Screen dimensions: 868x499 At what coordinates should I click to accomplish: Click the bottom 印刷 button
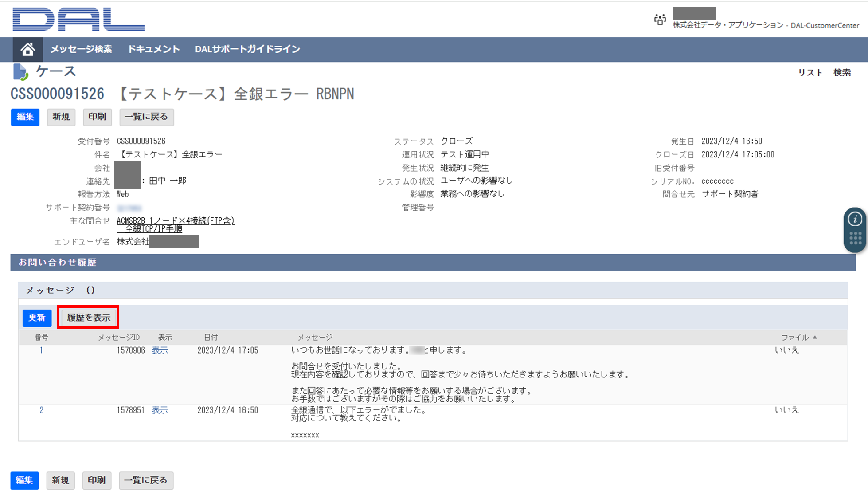tap(97, 481)
